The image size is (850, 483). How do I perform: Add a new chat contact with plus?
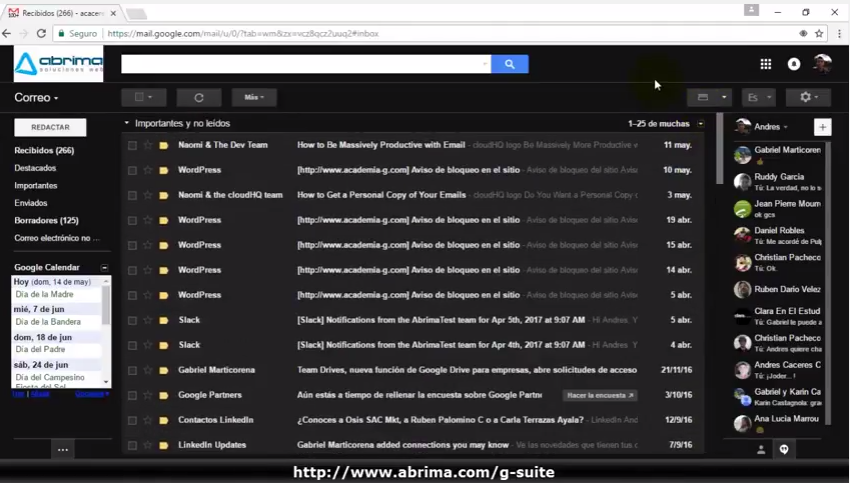(x=822, y=127)
